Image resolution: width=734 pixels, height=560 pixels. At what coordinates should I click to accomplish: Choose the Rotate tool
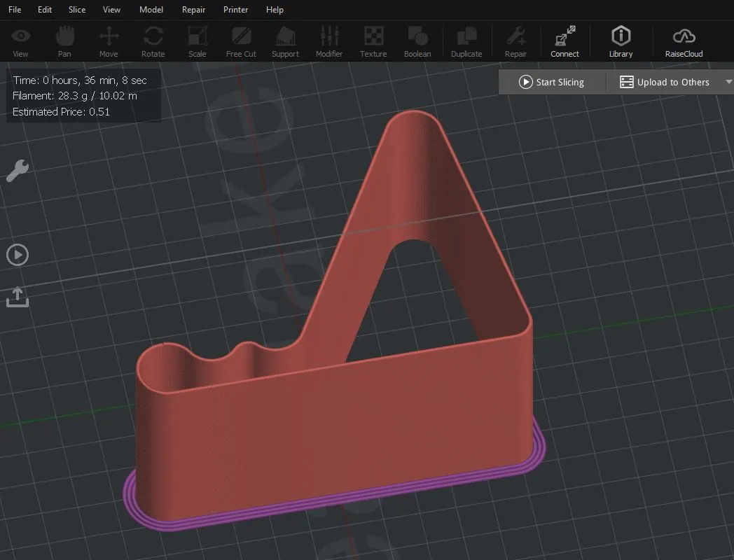153,41
